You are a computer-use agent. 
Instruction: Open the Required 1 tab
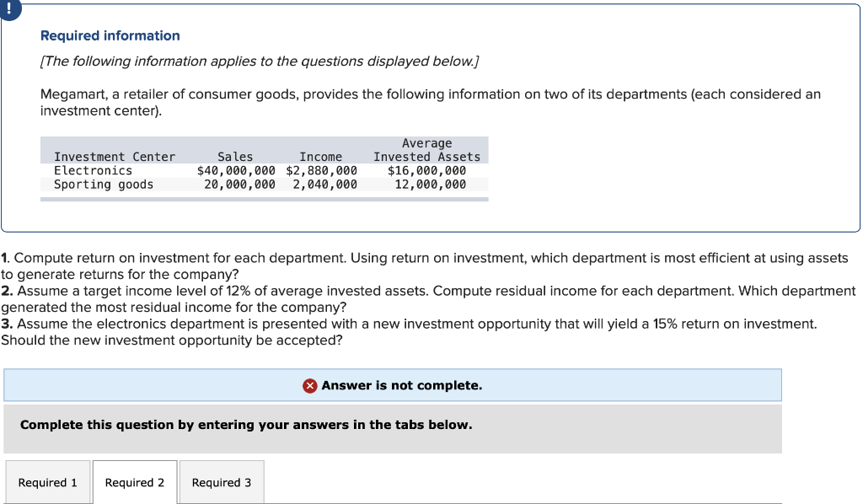pos(48,483)
